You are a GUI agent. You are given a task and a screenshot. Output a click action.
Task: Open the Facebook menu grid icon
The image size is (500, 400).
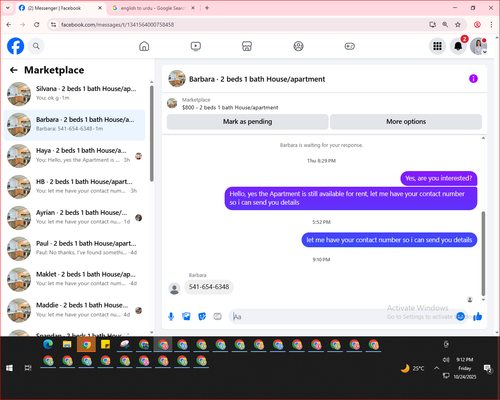(437, 46)
